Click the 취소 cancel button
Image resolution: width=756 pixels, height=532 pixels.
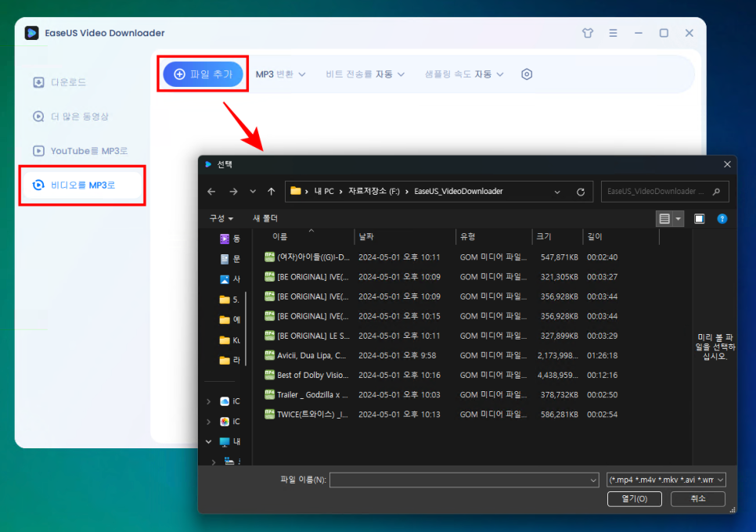point(697,499)
